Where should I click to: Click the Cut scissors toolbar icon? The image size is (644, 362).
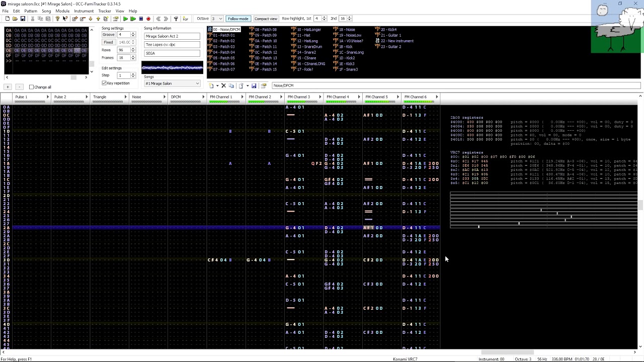[33, 19]
